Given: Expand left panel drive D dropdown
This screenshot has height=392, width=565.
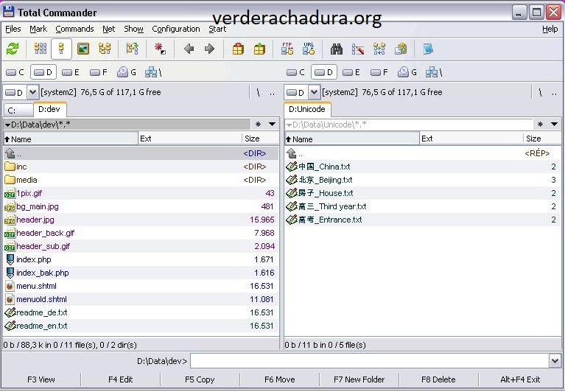Looking at the screenshot, I should pyautogui.click(x=32, y=93).
